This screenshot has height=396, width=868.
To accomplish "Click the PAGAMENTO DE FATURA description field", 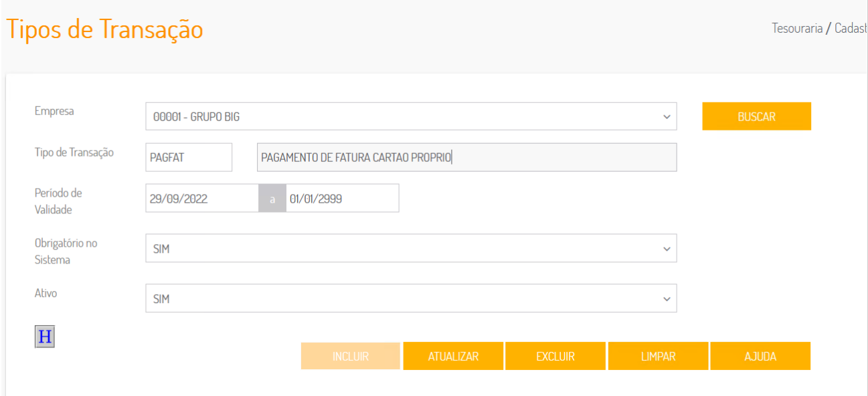I will point(466,157).
